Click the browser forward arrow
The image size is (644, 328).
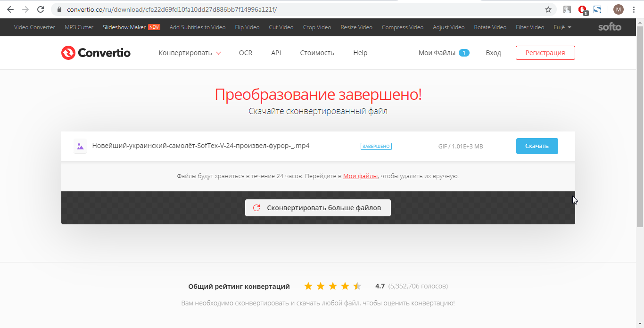[x=25, y=9]
